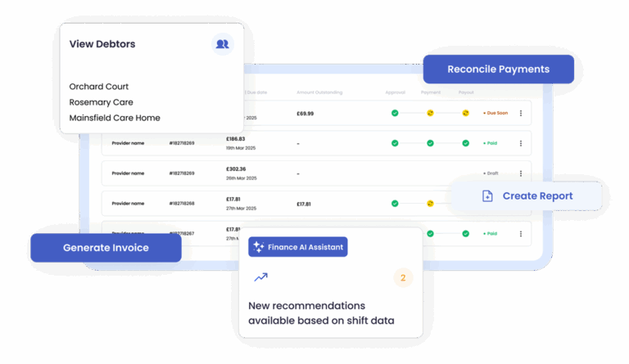Click the upward trend arrow icon
Viewport: 629px width, 364px height.
pyautogui.click(x=260, y=277)
